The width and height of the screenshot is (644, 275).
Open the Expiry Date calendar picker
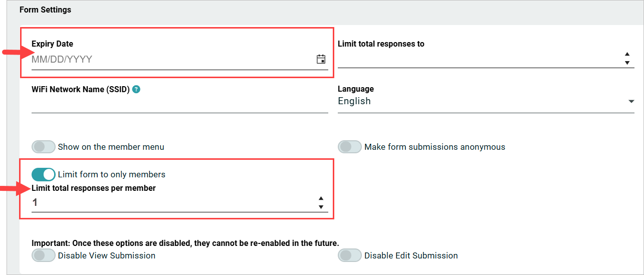pyautogui.click(x=321, y=59)
